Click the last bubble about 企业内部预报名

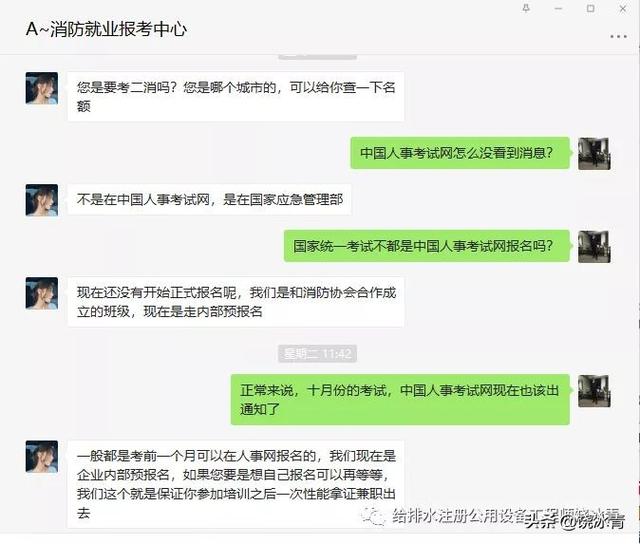coord(236,484)
